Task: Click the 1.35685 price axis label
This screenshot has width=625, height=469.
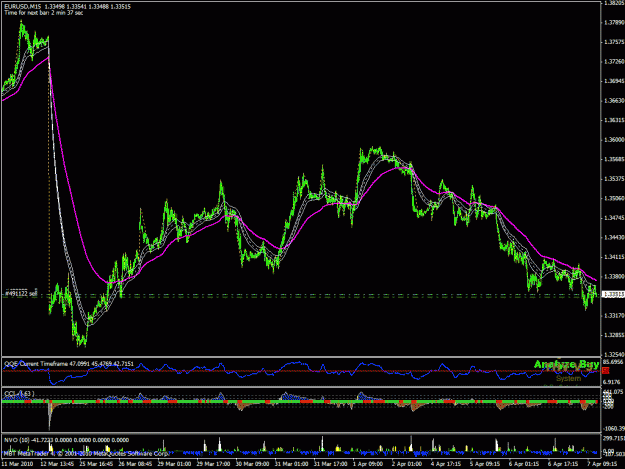Action: 614,159
